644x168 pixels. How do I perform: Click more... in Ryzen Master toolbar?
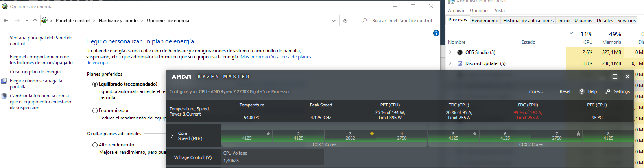(535, 91)
